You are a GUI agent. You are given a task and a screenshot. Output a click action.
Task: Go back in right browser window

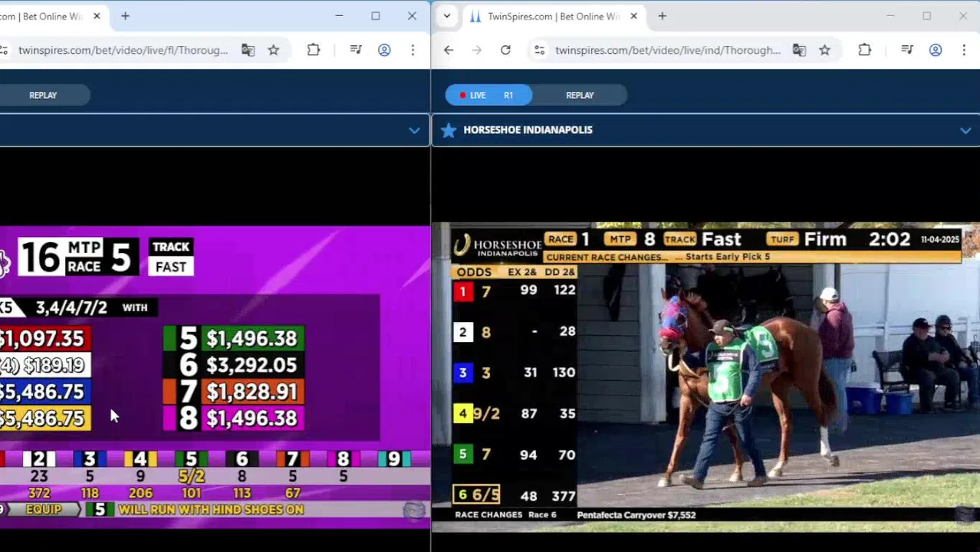(x=449, y=50)
